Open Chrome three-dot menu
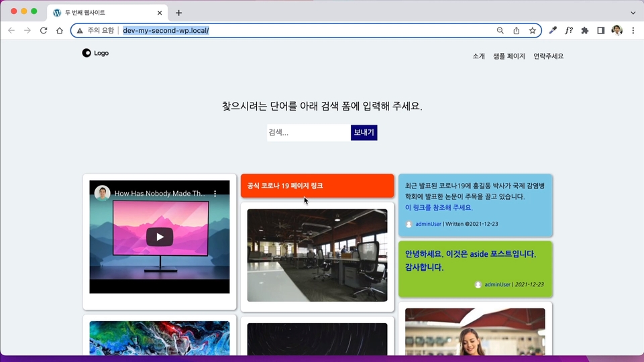The height and width of the screenshot is (362, 644). (633, 30)
